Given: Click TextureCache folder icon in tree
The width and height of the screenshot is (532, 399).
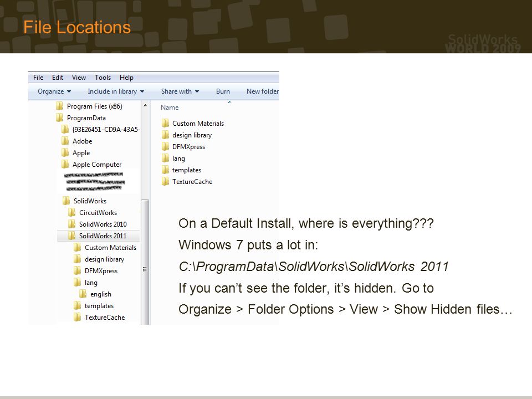Looking at the screenshot, I should click(x=77, y=317).
